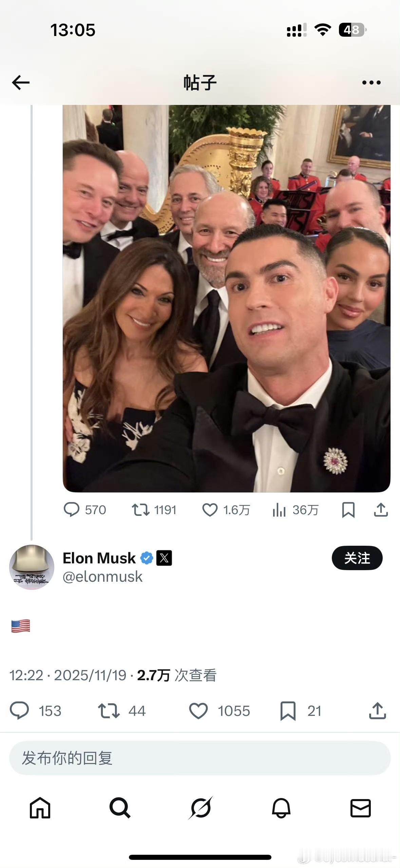This screenshot has height=868, width=400.
Task: Open the selfie photo in the quoted post
Action: point(226,298)
